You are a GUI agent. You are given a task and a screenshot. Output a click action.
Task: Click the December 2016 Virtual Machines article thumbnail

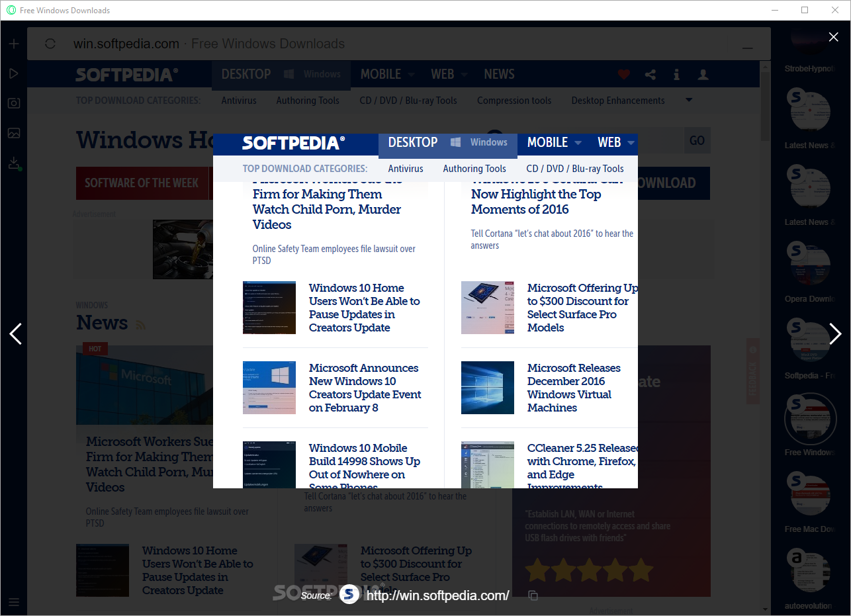click(x=488, y=388)
